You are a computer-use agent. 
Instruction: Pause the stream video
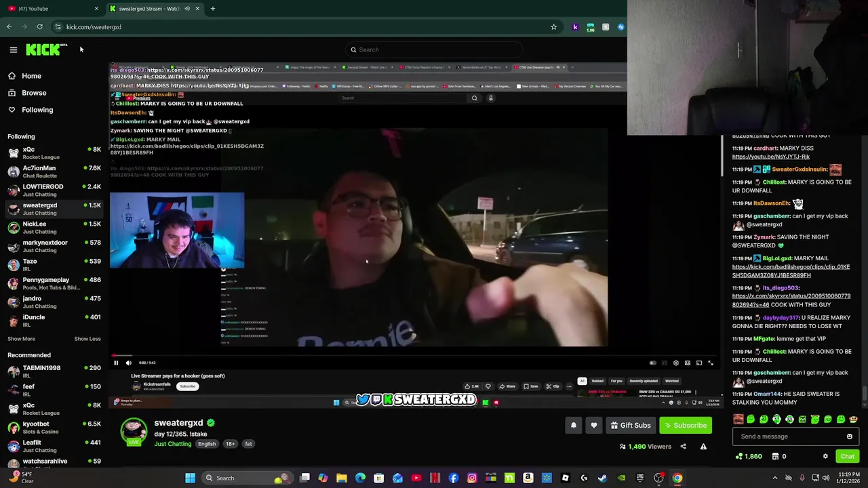click(116, 363)
